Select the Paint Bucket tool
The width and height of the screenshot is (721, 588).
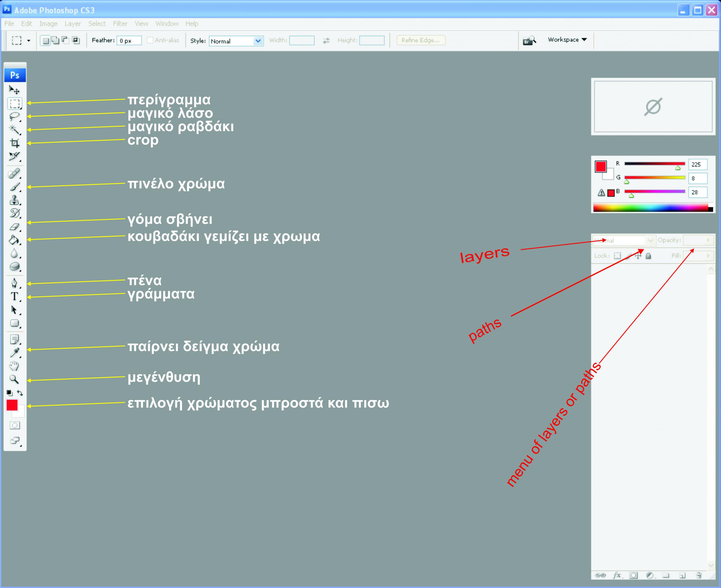tap(14, 240)
